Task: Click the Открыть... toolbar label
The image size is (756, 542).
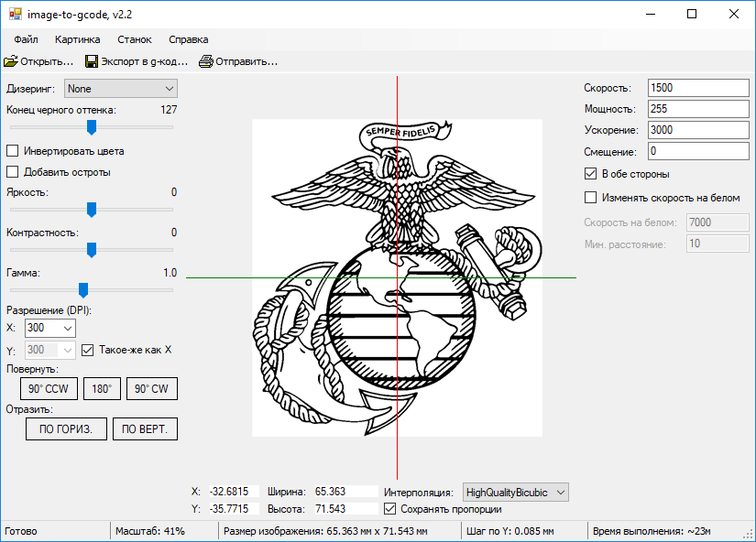Action: tap(47, 61)
